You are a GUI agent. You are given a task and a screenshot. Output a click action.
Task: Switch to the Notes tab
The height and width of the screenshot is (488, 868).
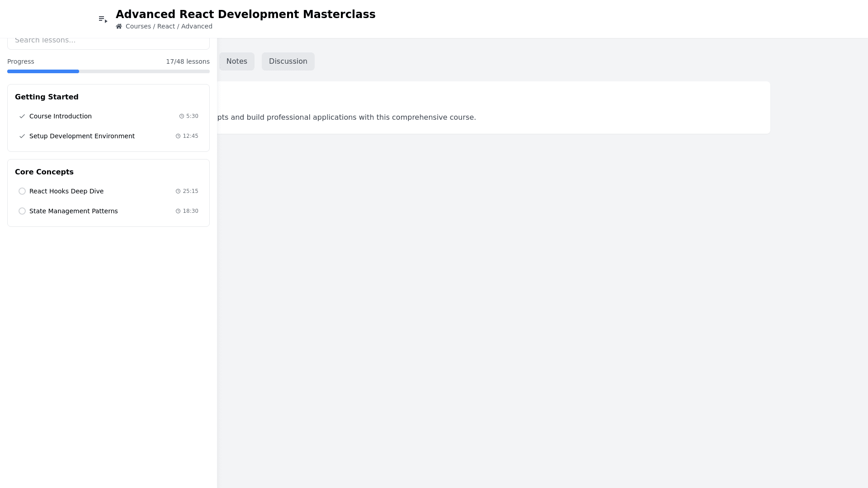[236, 61]
